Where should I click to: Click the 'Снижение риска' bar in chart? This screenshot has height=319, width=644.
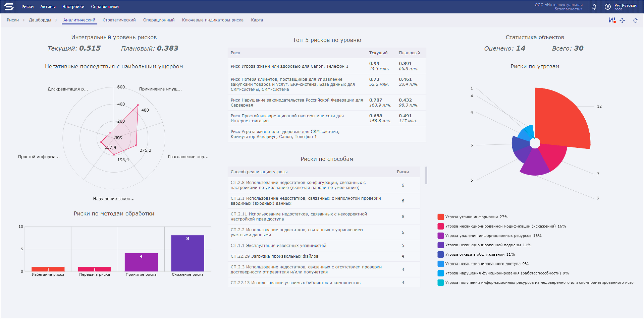click(187, 253)
